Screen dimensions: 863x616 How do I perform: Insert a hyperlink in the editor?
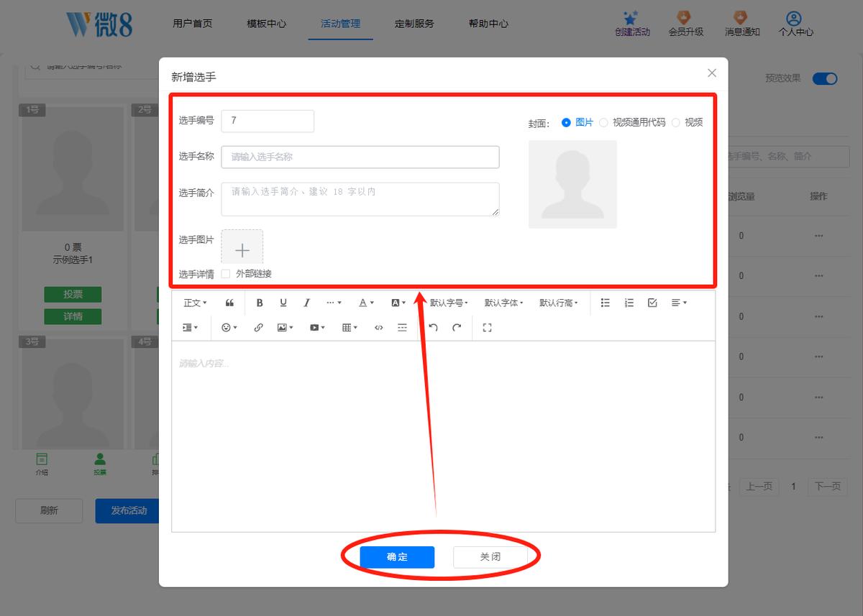click(259, 328)
